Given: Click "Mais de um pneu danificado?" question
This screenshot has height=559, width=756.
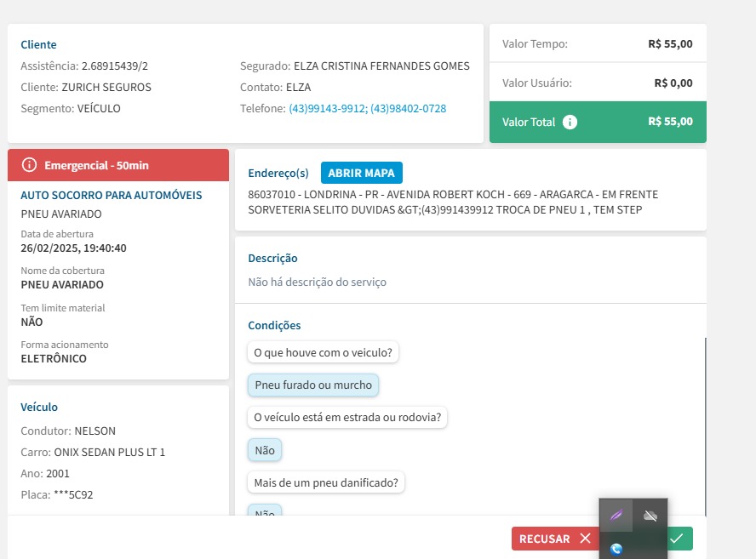Looking at the screenshot, I should (x=326, y=482).
